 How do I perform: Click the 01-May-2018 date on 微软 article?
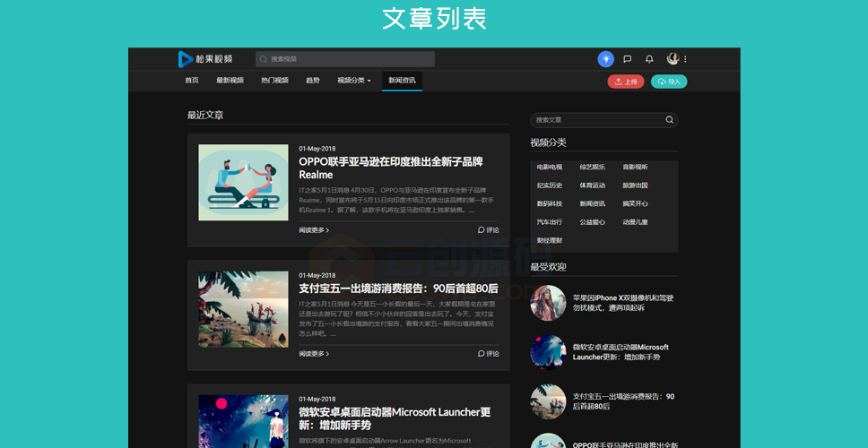(x=317, y=399)
